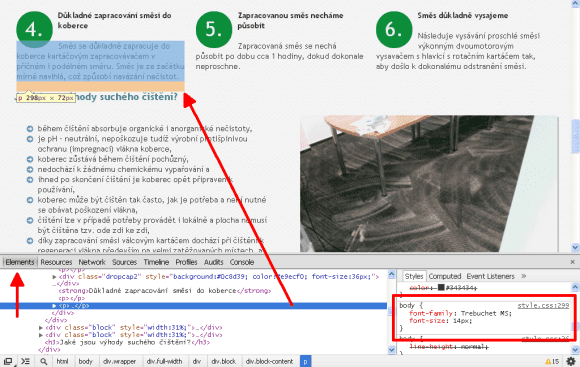Image resolution: width=580 pixels, height=367 pixels.
Task: Edit the font-family property value
Action: (x=484, y=313)
